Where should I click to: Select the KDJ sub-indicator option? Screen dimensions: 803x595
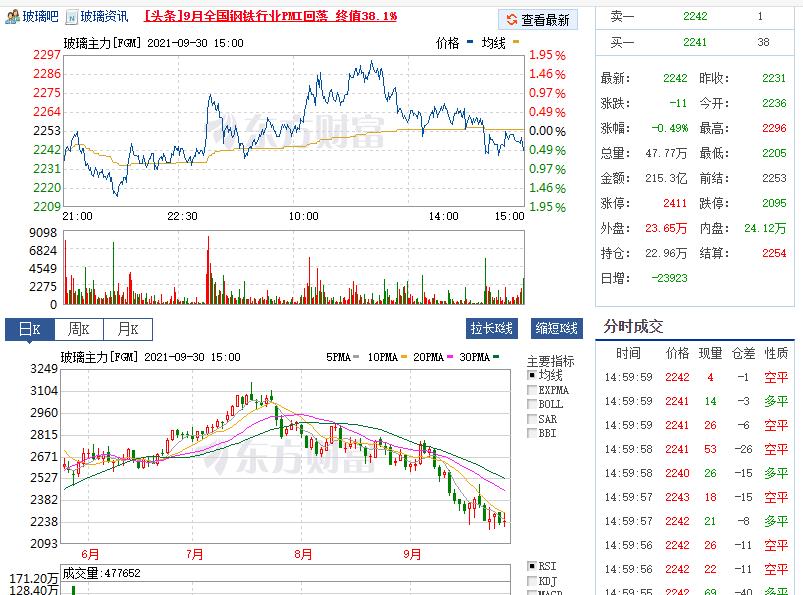pos(532,581)
